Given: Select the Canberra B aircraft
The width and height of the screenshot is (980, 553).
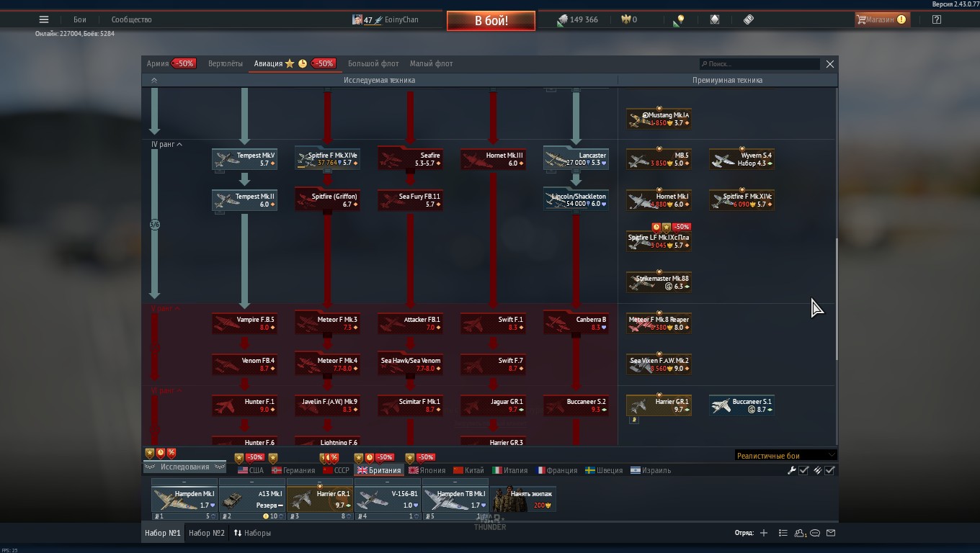Looking at the screenshot, I should (576, 323).
